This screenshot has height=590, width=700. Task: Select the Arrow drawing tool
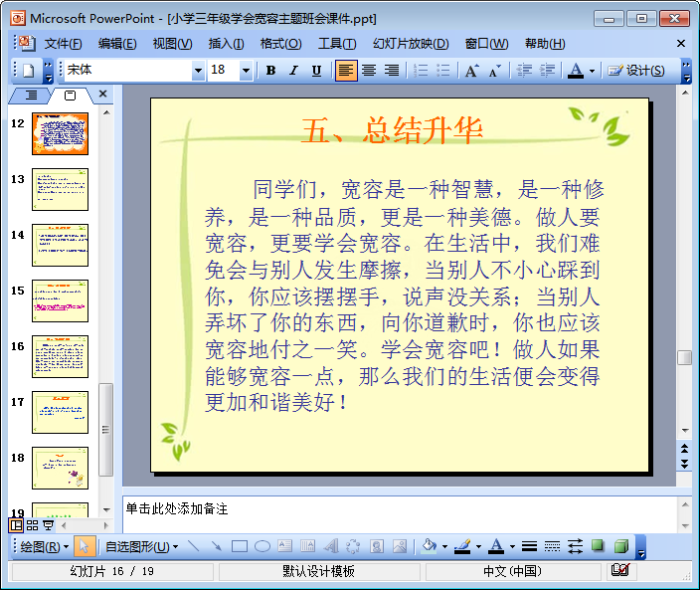217,546
